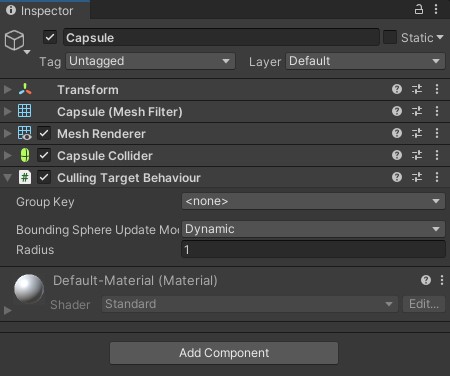450x376 pixels.
Task: Click the Radius label
Action: pyautogui.click(x=35, y=250)
